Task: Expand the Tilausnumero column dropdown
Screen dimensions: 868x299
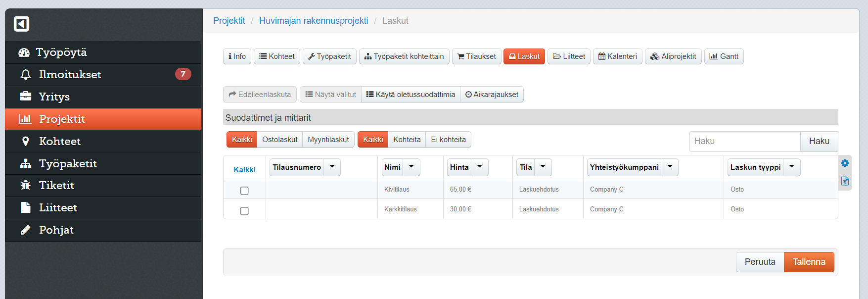Action: 332,167
